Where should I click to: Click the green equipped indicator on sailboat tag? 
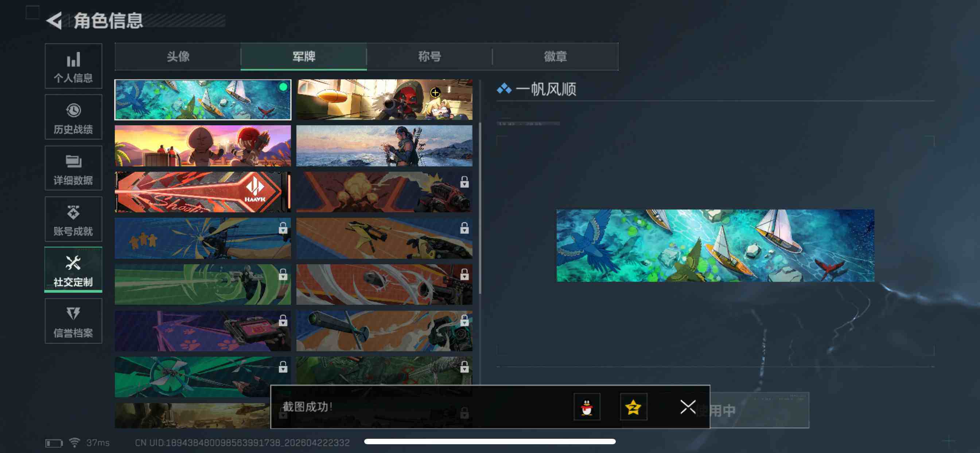pos(283,87)
